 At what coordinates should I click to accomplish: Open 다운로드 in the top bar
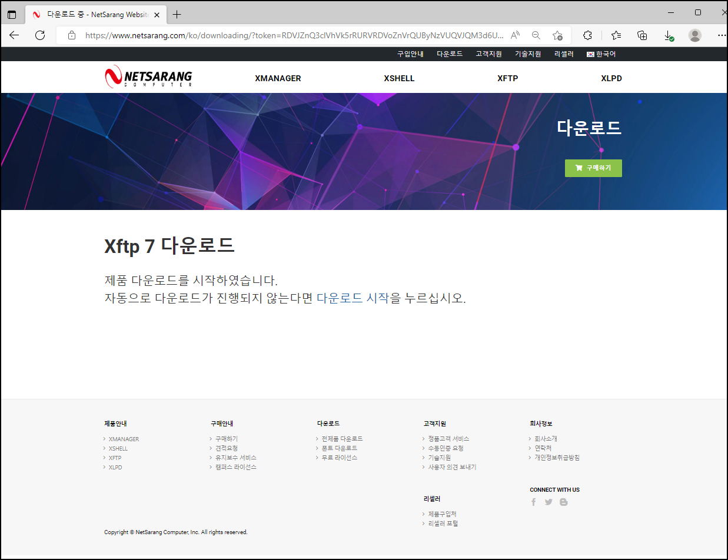pos(450,54)
